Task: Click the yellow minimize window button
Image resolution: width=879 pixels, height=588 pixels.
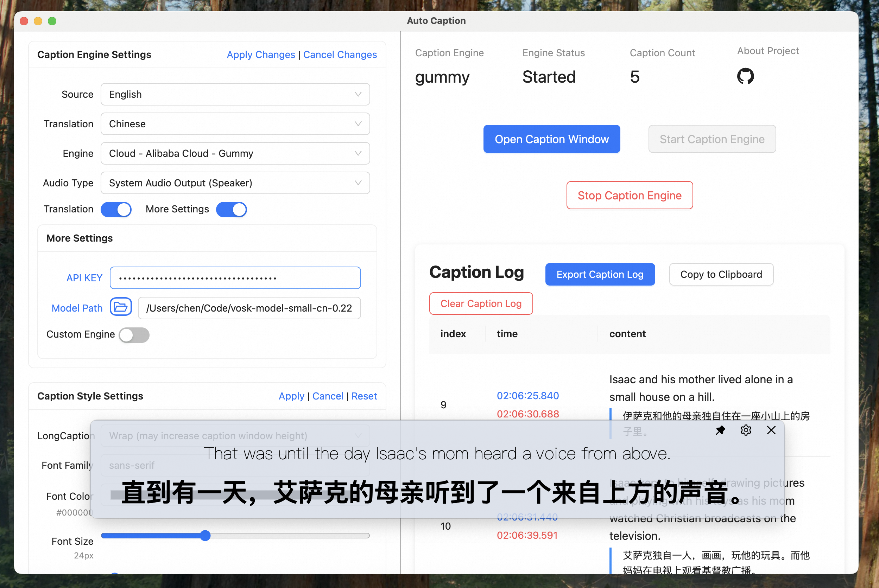Action: pyautogui.click(x=38, y=21)
